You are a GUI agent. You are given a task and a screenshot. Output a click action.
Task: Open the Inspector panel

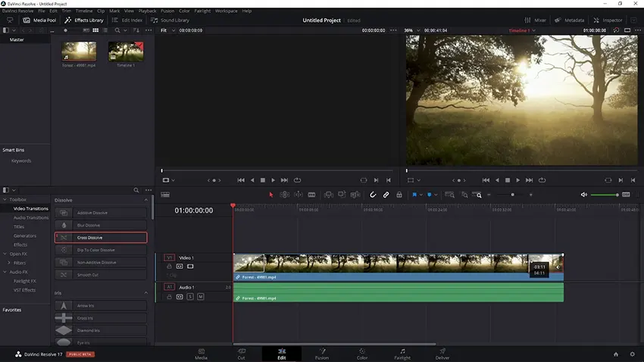pos(608,20)
